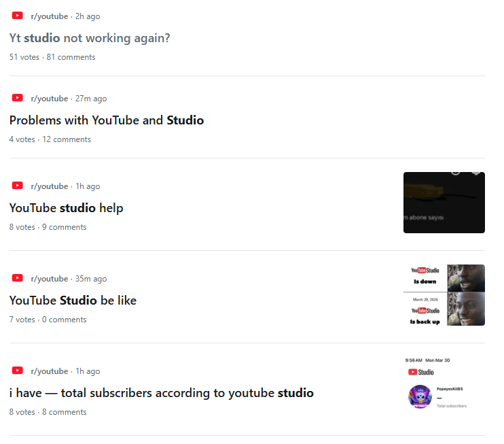
Task: Open r/youtube link on the 2h ago post
Action: 50,16
